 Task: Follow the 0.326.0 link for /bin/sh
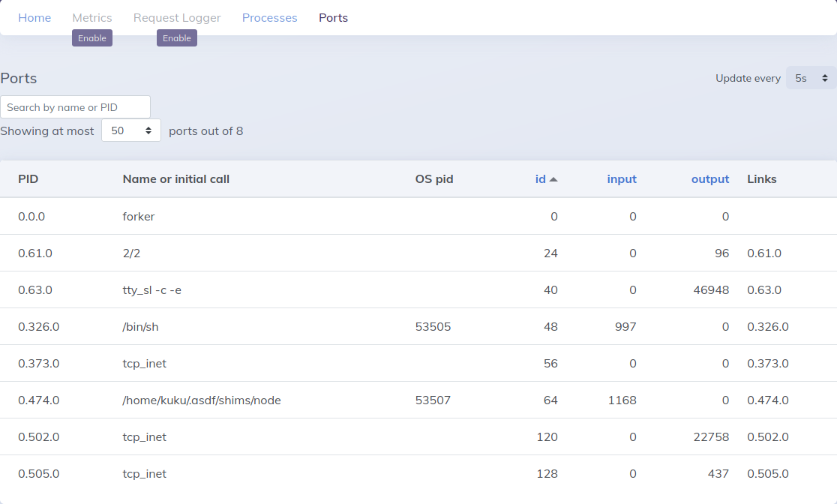click(768, 326)
